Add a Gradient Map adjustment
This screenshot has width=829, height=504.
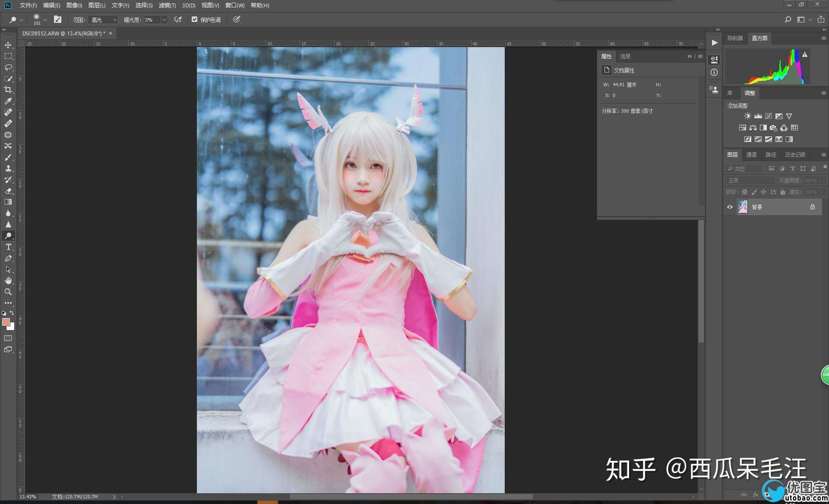(x=789, y=139)
